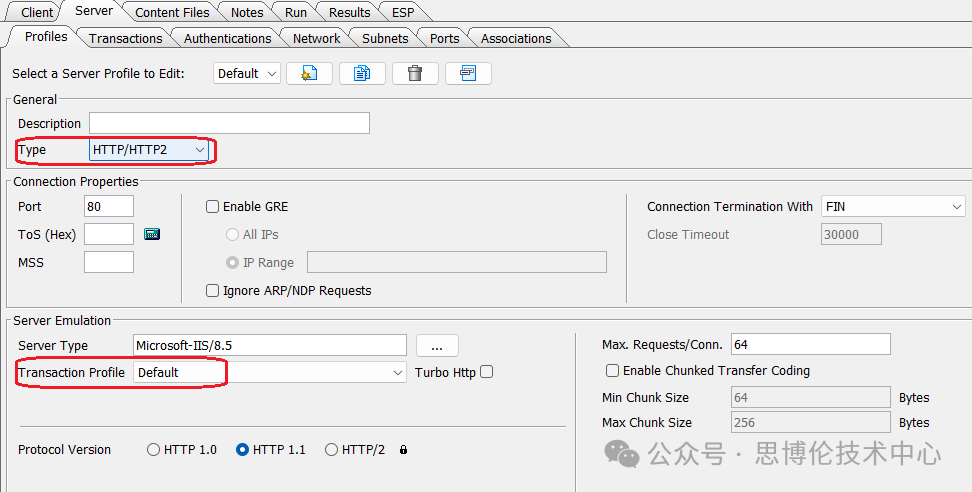The height and width of the screenshot is (492, 972).
Task: Switch to the Transactions tab
Action: [125, 39]
